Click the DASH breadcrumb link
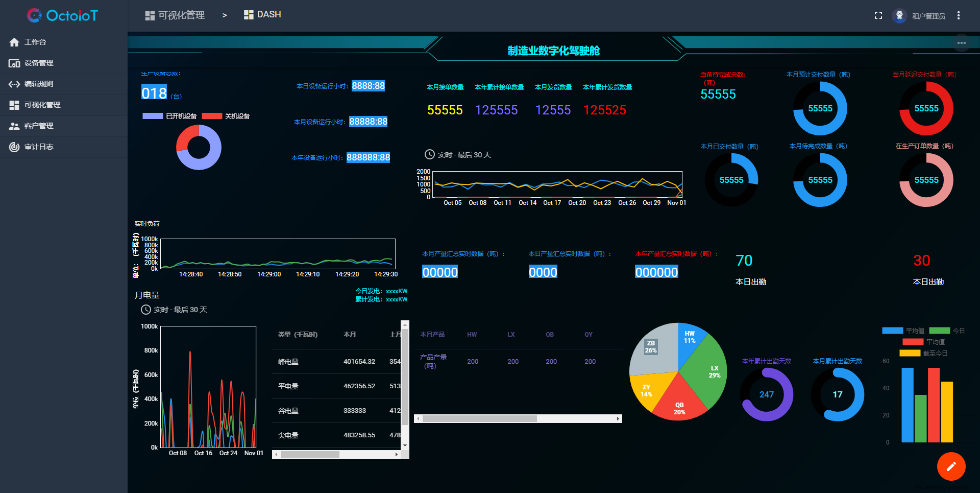The width and height of the screenshot is (980, 493). tap(263, 14)
